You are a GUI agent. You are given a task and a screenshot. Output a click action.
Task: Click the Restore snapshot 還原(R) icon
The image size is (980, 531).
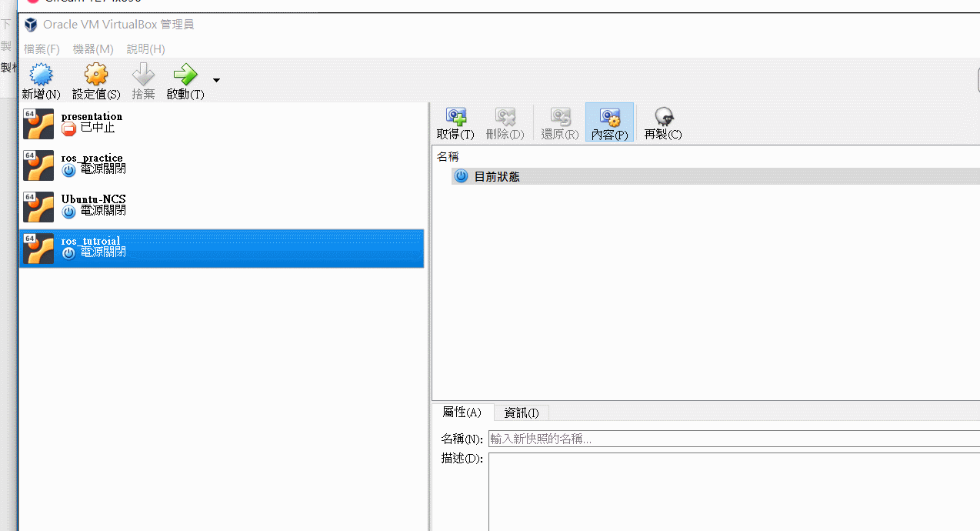pyautogui.click(x=560, y=117)
